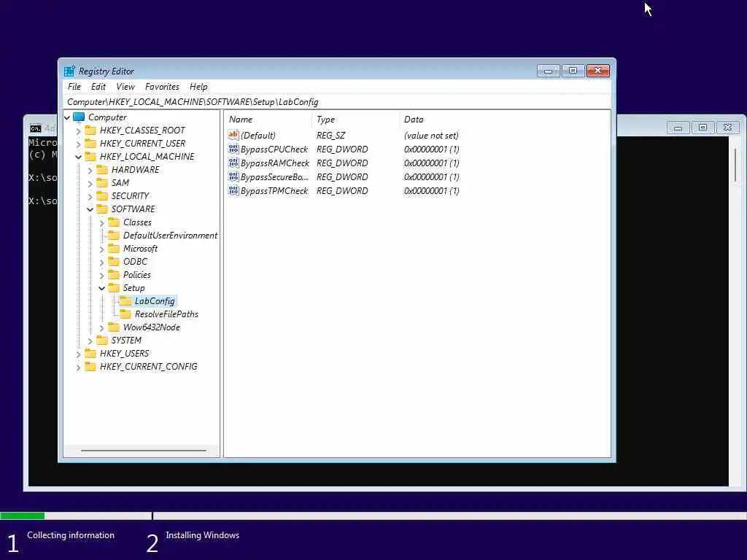Image resolution: width=747 pixels, height=560 pixels.
Task: Click the SAM folder icon
Action: click(102, 183)
